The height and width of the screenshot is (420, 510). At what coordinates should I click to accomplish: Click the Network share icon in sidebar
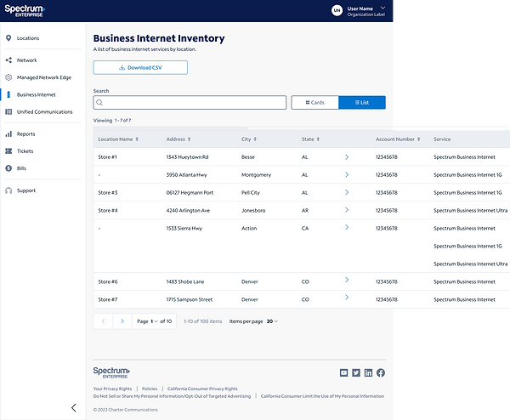8,60
